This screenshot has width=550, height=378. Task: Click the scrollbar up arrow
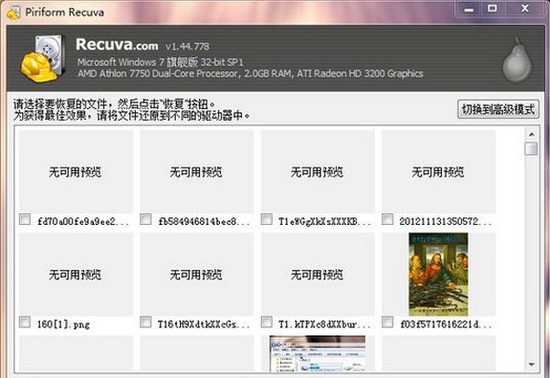(x=531, y=134)
